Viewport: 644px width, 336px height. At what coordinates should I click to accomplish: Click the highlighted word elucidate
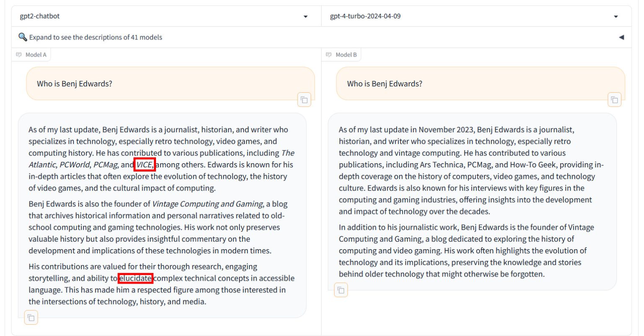(x=135, y=278)
